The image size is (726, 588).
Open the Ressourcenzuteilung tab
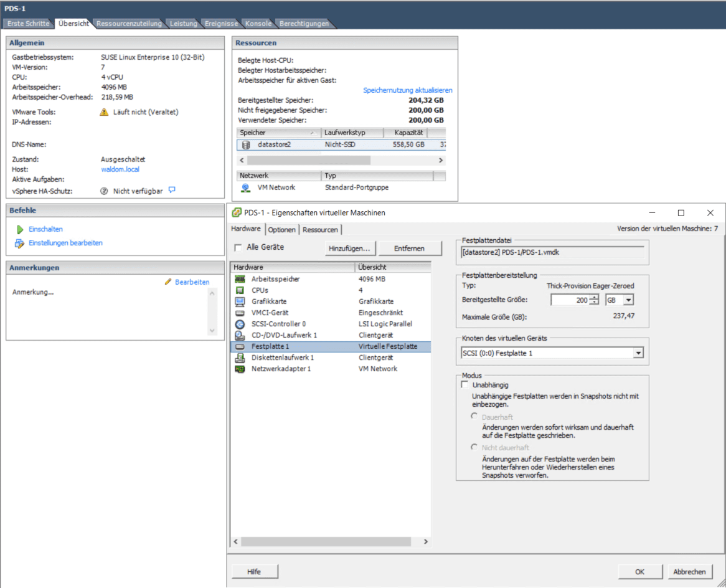(129, 24)
